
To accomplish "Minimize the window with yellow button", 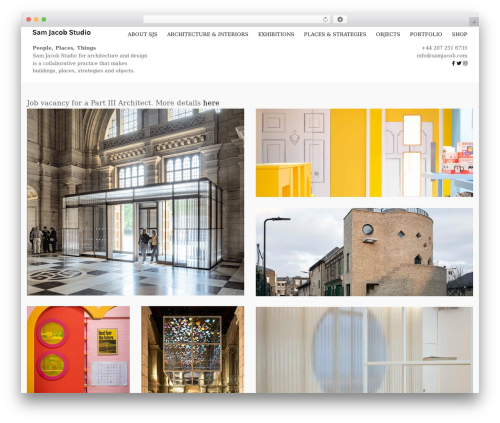I will (x=36, y=20).
